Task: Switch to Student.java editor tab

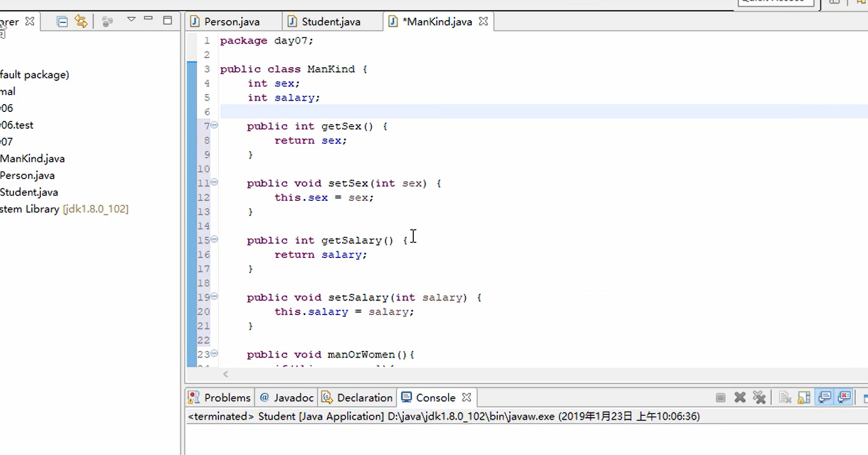Action: 324,22
